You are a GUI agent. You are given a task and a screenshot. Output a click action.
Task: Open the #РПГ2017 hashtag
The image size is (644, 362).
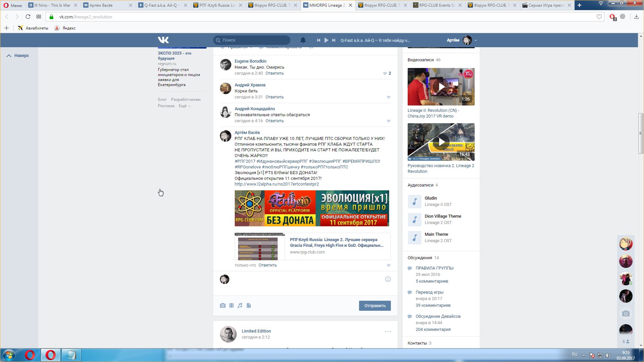(x=245, y=161)
